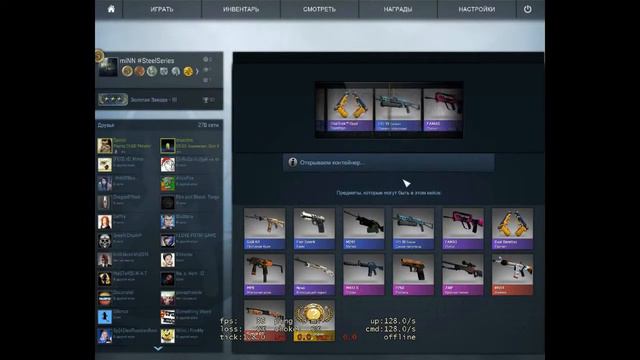Screen dimensions: 640x360
Task: Select the Galil AR case item
Action: tap(264, 229)
